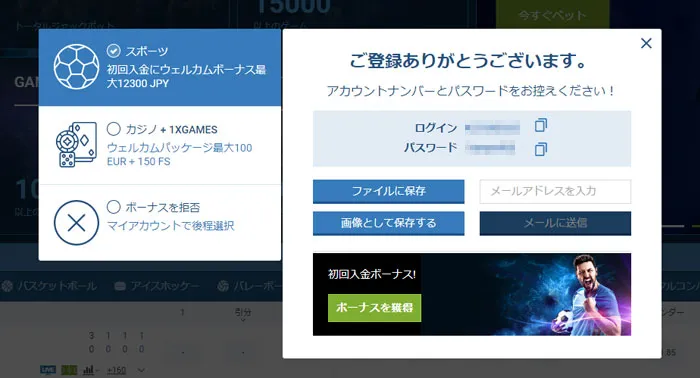
Task: Copy the password with copy icon
Action: pyautogui.click(x=541, y=149)
